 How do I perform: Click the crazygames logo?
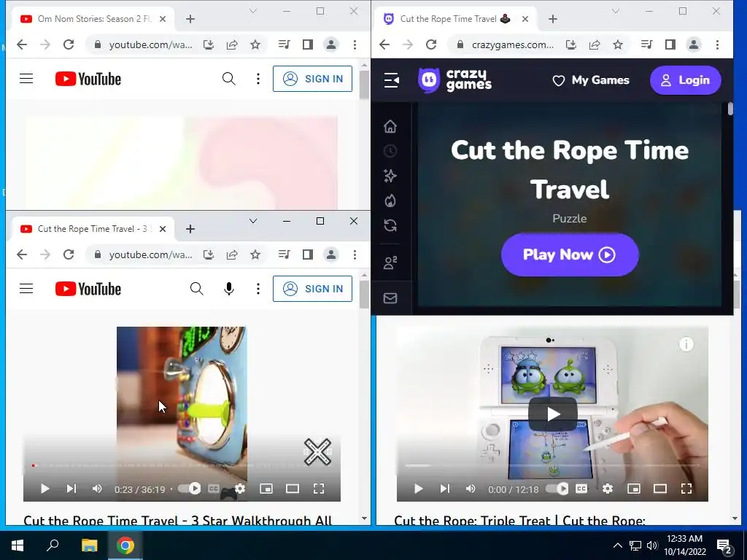pos(454,80)
